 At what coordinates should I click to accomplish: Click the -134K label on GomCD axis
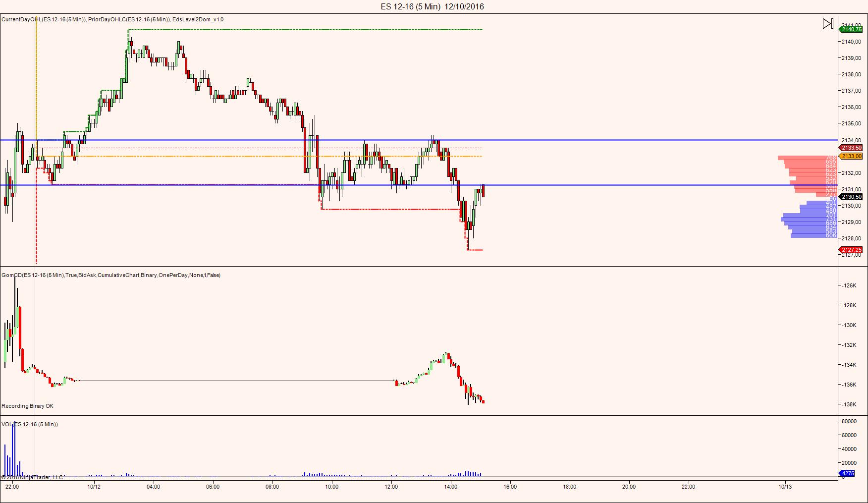click(849, 365)
